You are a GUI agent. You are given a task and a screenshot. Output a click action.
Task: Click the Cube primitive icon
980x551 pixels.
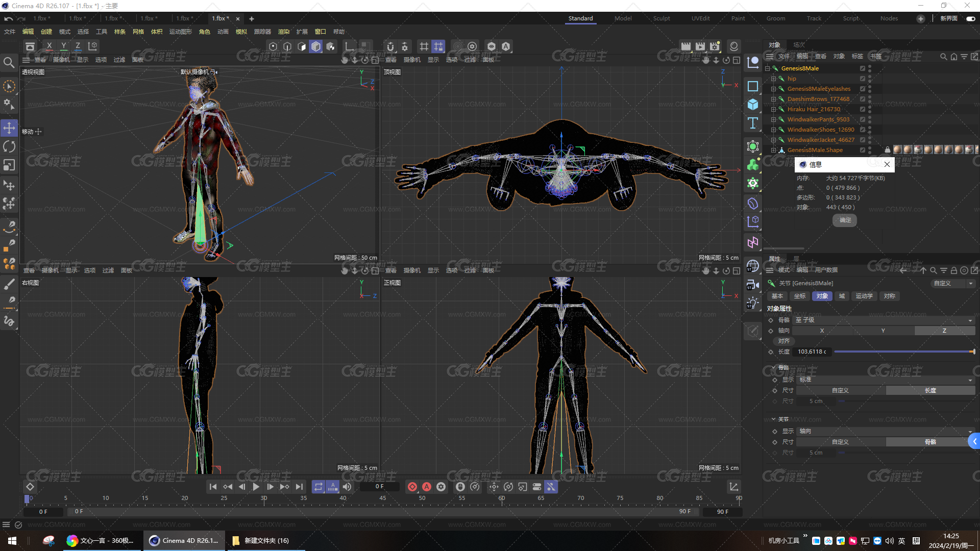click(753, 105)
